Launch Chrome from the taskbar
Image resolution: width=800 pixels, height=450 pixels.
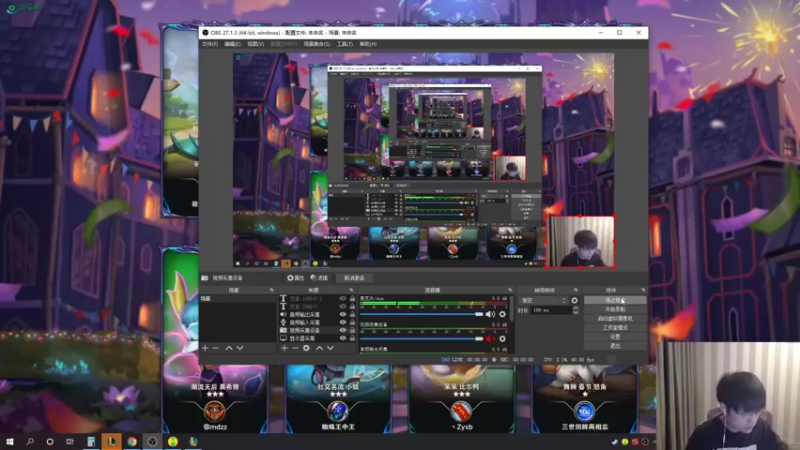click(132, 441)
